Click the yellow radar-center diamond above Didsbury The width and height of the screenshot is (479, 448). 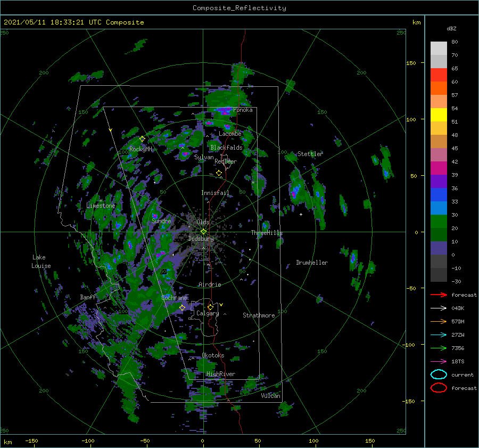203,232
